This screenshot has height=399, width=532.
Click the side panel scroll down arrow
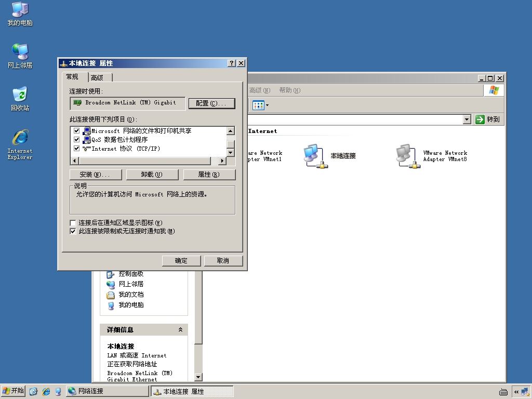pos(198,377)
